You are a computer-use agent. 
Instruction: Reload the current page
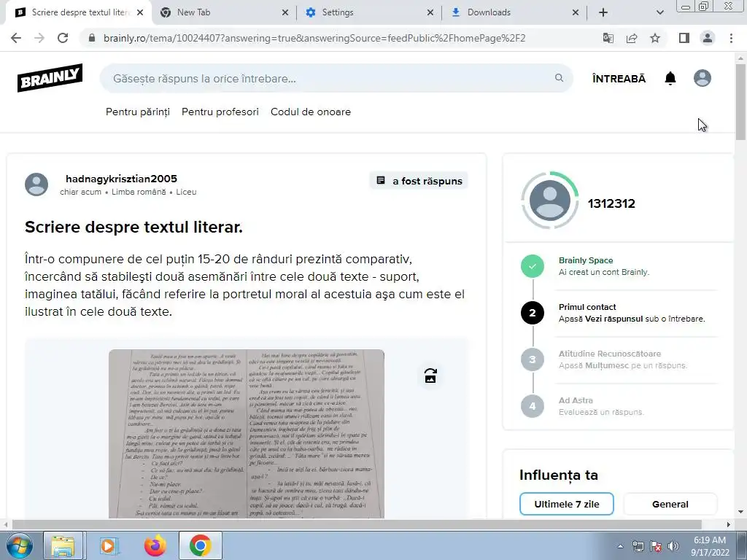point(63,38)
